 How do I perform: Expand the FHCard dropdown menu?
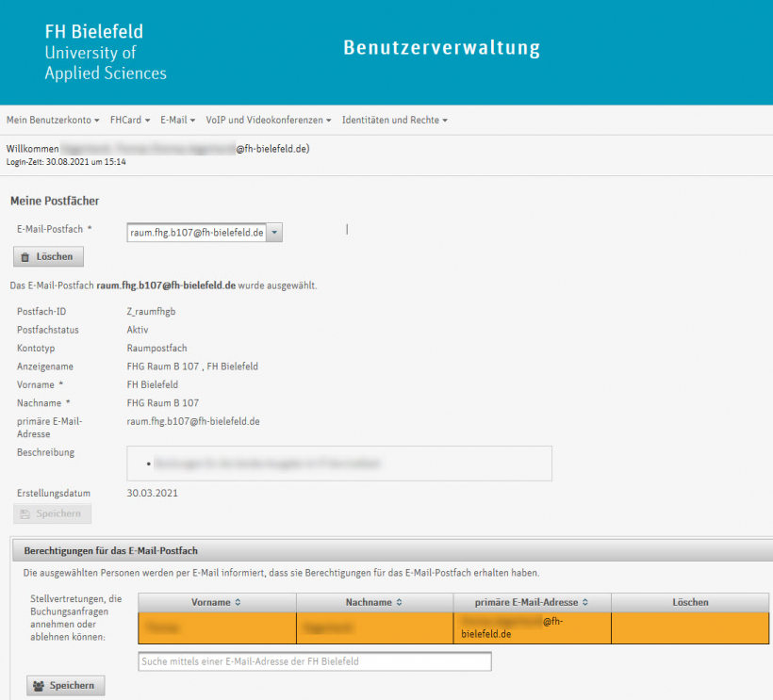(x=129, y=120)
